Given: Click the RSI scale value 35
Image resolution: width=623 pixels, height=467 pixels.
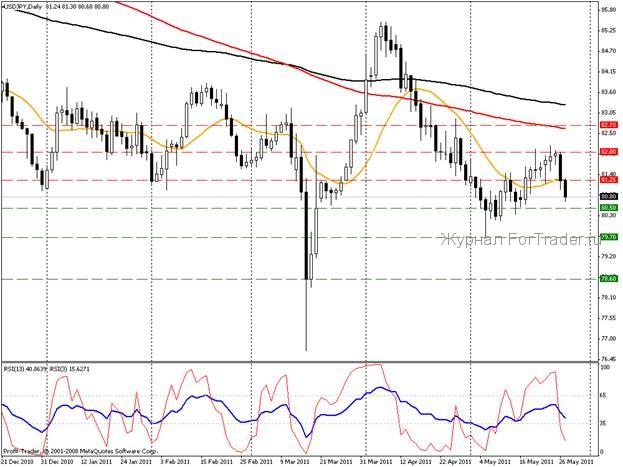Looking at the screenshot, I should (603, 424).
